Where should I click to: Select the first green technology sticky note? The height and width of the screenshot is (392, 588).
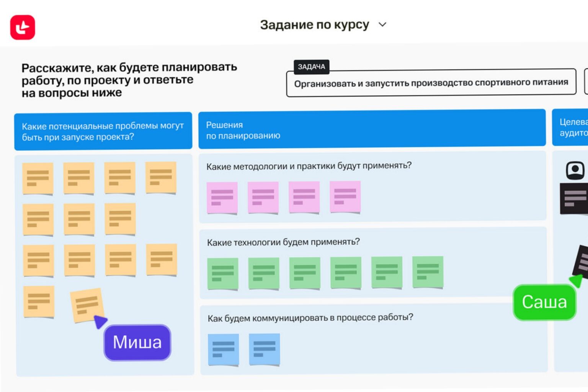pyautogui.click(x=222, y=273)
